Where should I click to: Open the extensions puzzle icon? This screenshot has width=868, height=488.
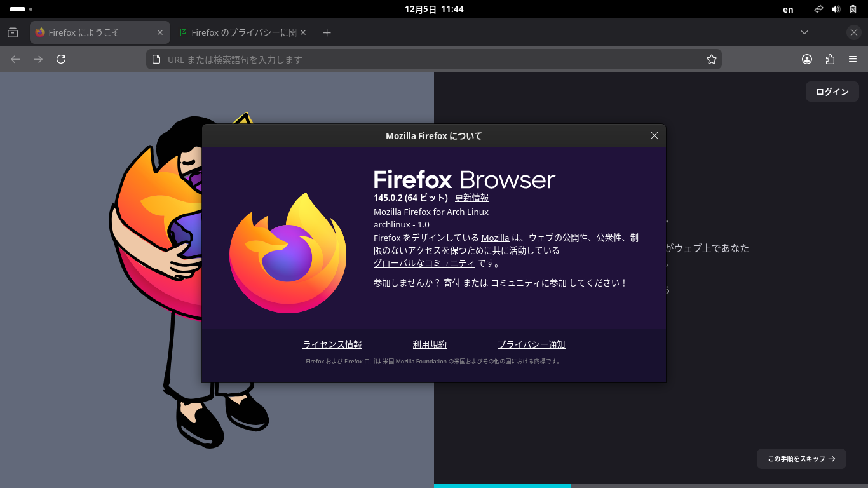tap(830, 59)
